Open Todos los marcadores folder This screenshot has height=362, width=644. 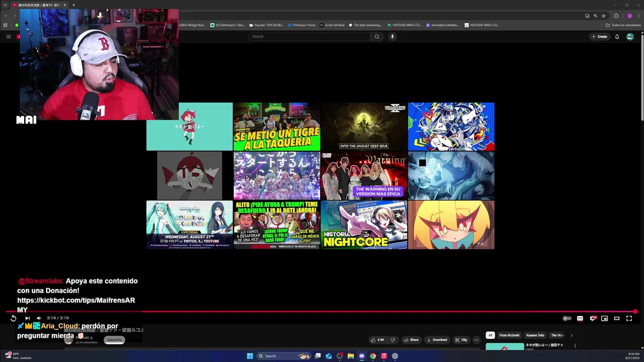[x=623, y=25]
